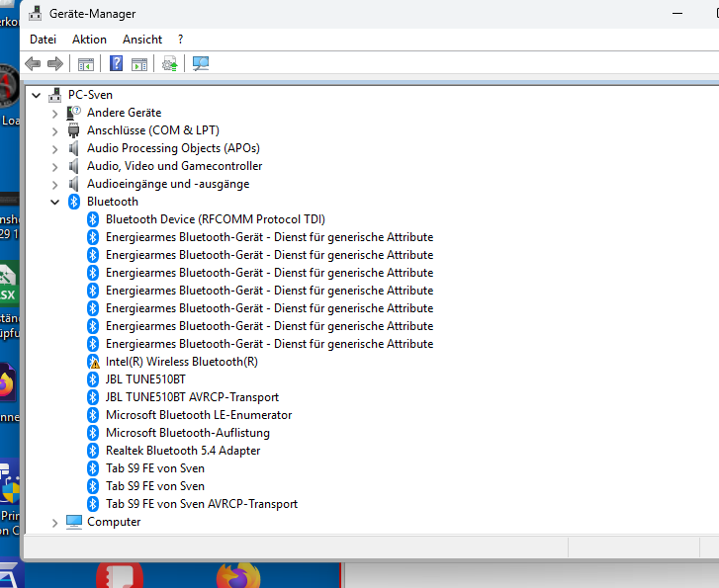The width and height of the screenshot is (719, 588).
Task: Select Realtek Bluetooth 5.4 Adapter
Action: pyautogui.click(x=183, y=451)
